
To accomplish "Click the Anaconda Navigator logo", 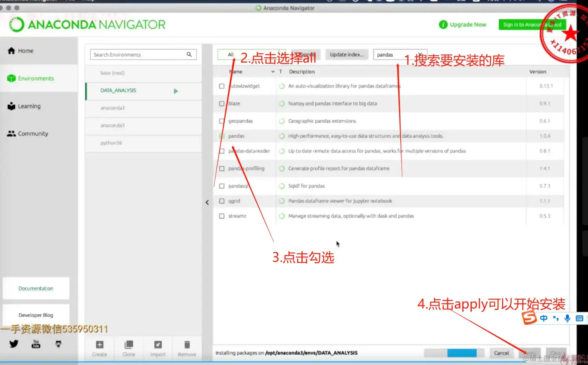I will (87, 25).
